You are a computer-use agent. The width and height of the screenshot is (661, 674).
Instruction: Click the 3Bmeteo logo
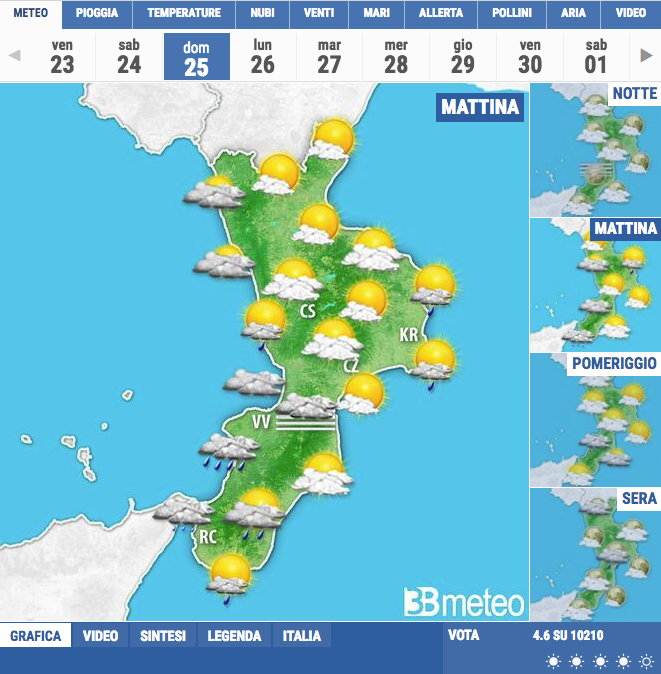click(x=465, y=602)
